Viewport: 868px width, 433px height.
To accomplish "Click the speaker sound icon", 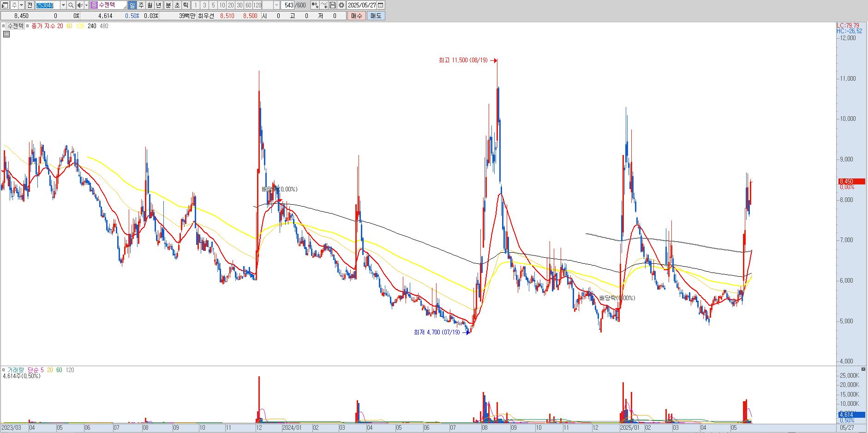I will coord(80,5).
